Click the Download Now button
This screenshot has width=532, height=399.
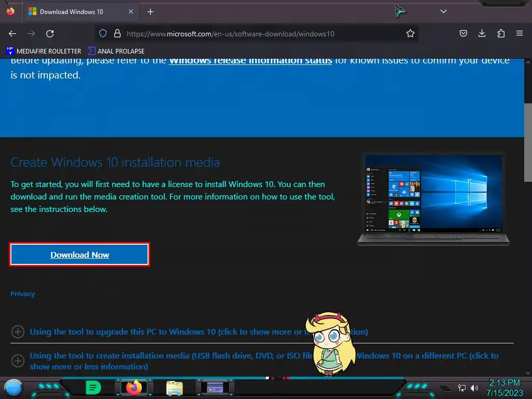pos(79,255)
